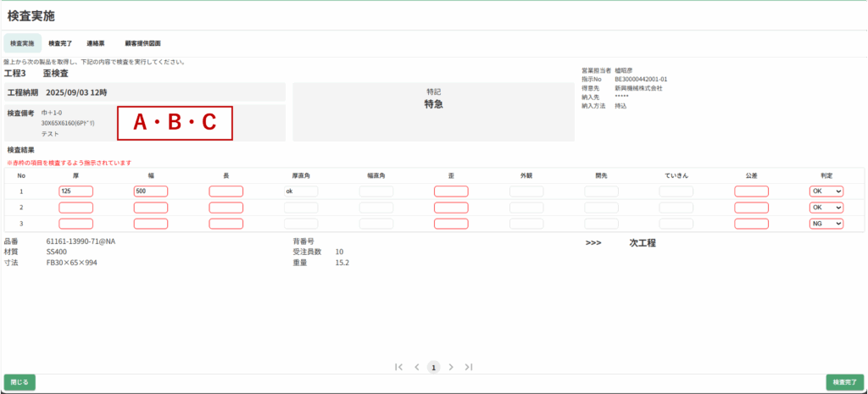Click the 幅 field containing 500
The width and height of the screenshot is (868, 394).
(x=151, y=191)
